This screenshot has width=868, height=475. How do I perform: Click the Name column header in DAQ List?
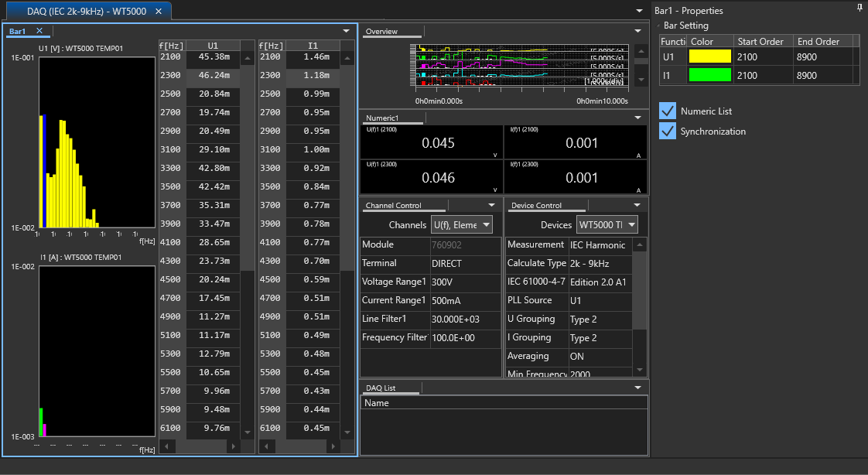[377, 403]
